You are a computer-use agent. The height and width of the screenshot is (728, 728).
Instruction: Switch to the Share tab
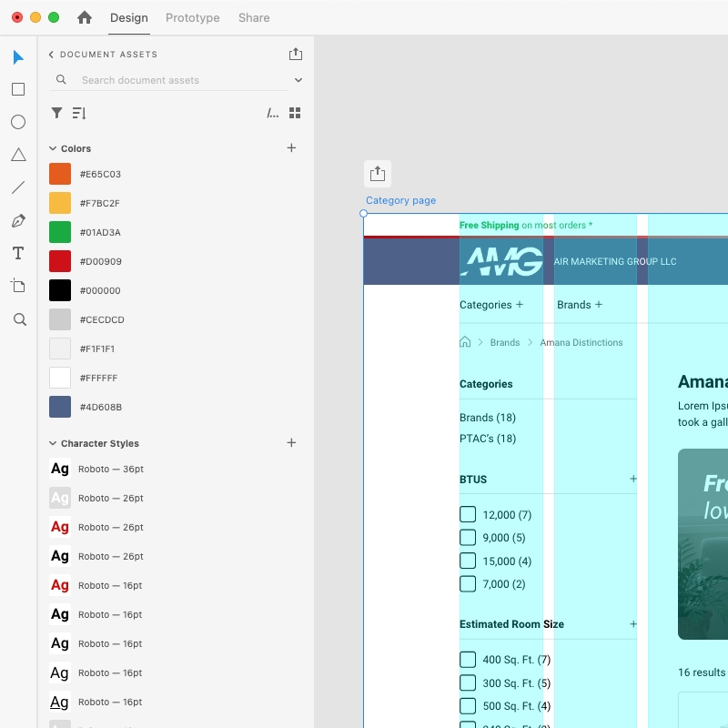[253, 17]
